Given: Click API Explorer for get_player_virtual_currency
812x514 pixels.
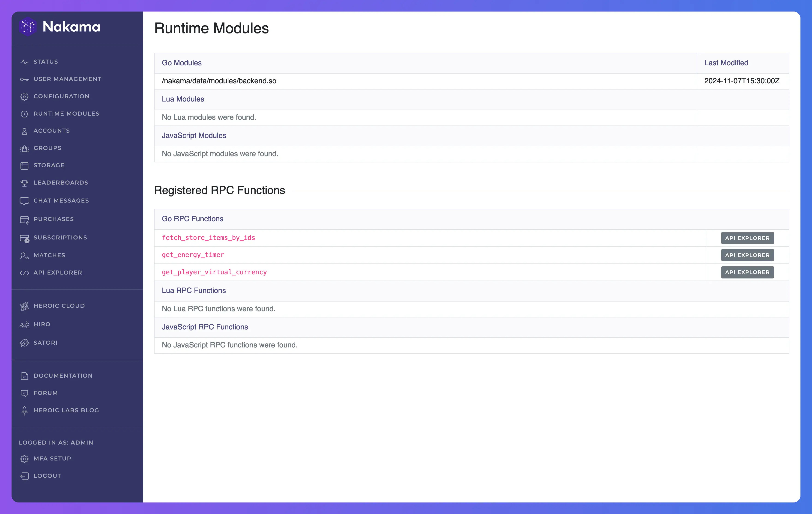Looking at the screenshot, I should [x=747, y=272].
